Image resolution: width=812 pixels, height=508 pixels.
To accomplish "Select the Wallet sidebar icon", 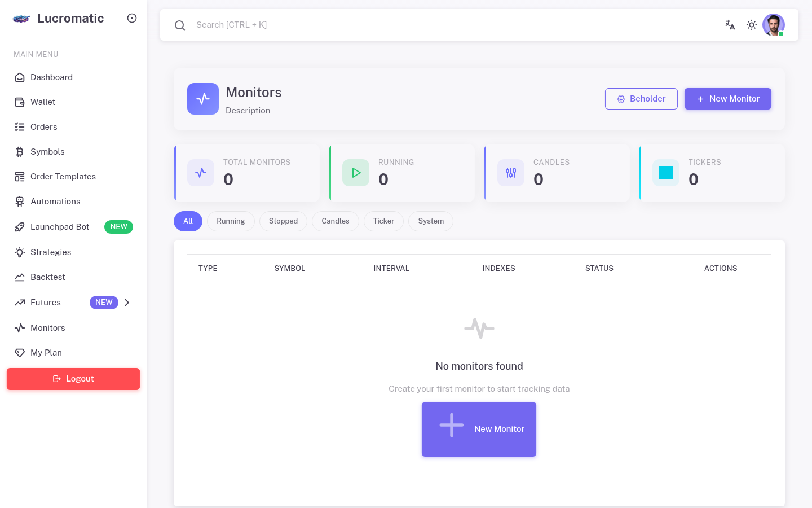I will [x=20, y=102].
